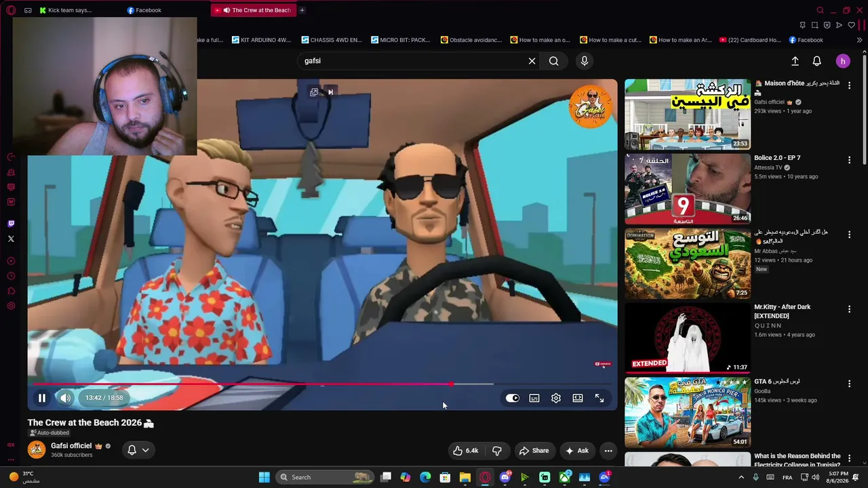Open options for 'Mr.Kitty - After Dark'
This screenshot has height=488, width=868.
[849, 309]
